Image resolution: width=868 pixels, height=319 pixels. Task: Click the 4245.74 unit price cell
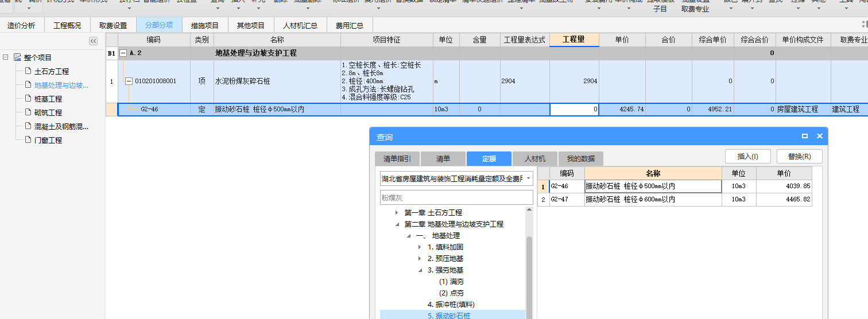622,109
